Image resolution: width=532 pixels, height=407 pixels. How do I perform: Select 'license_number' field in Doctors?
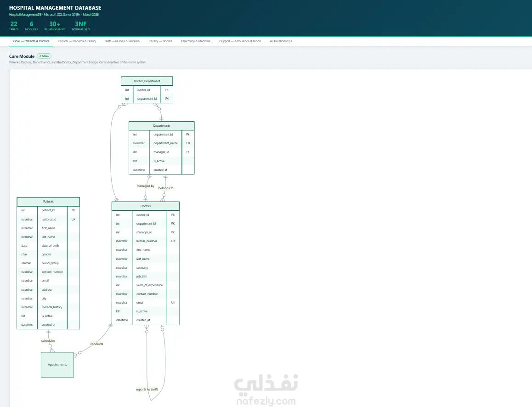[146, 241]
